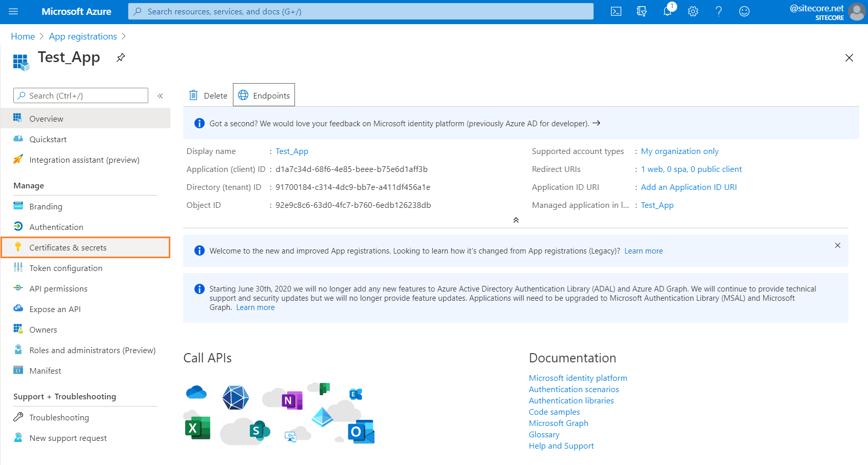Viewport: 868px width, 465px height.
Task: Open the redirect URIs link
Action: click(x=691, y=169)
